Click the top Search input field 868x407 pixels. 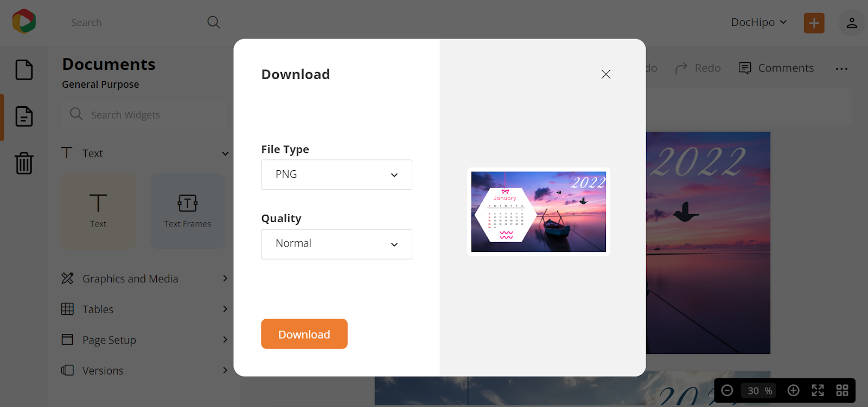click(x=144, y=22)
